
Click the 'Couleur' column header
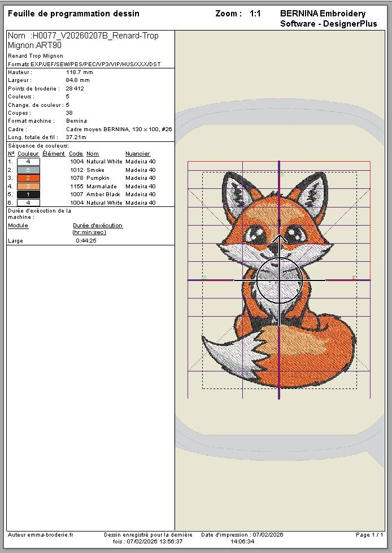[x=28, y=154]
